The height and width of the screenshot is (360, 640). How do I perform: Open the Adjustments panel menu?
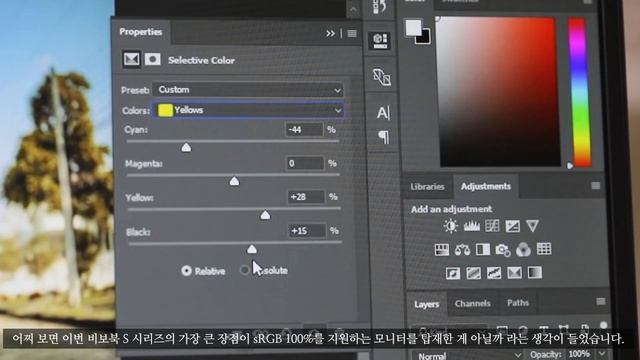pos(596,186)
